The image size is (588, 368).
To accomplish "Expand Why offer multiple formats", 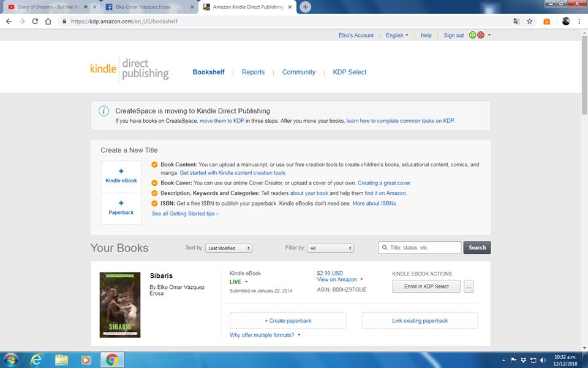I will [265, 335].
